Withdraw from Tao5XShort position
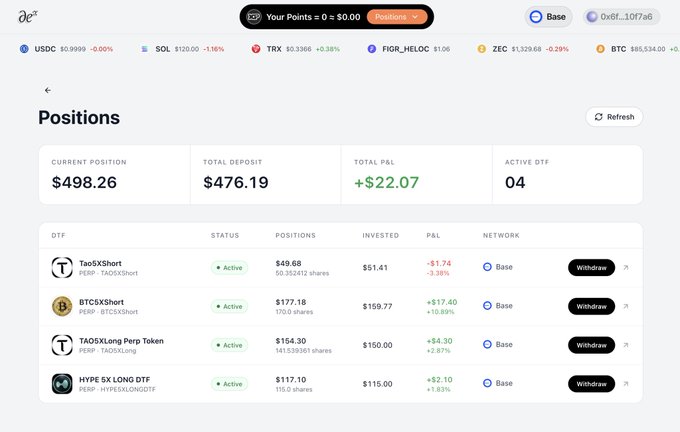 click(x=592, y=268)
